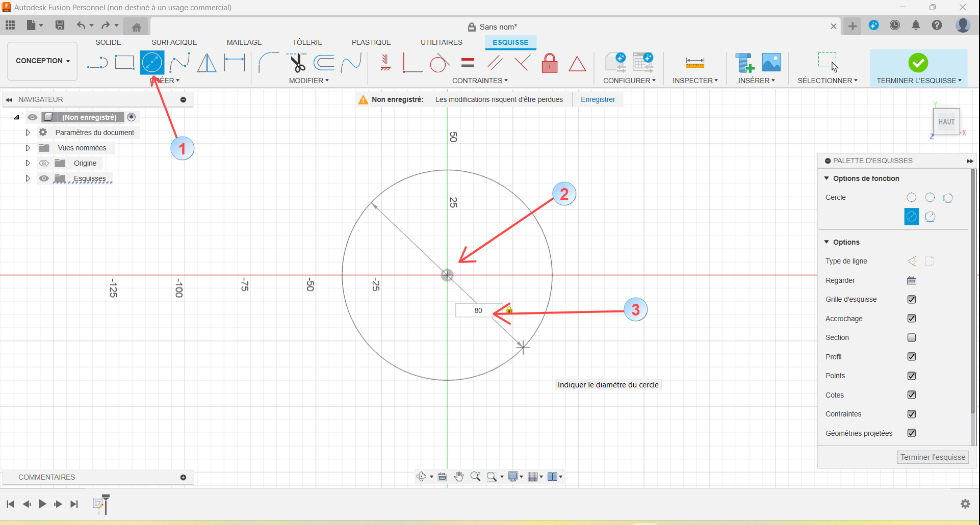Jump to the timeline start
980x525 pixels.
click(x=10, y=504)
